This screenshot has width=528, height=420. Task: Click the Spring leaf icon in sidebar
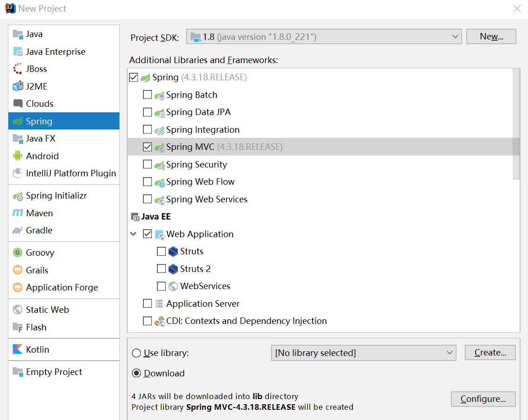(x=18, y=121)
